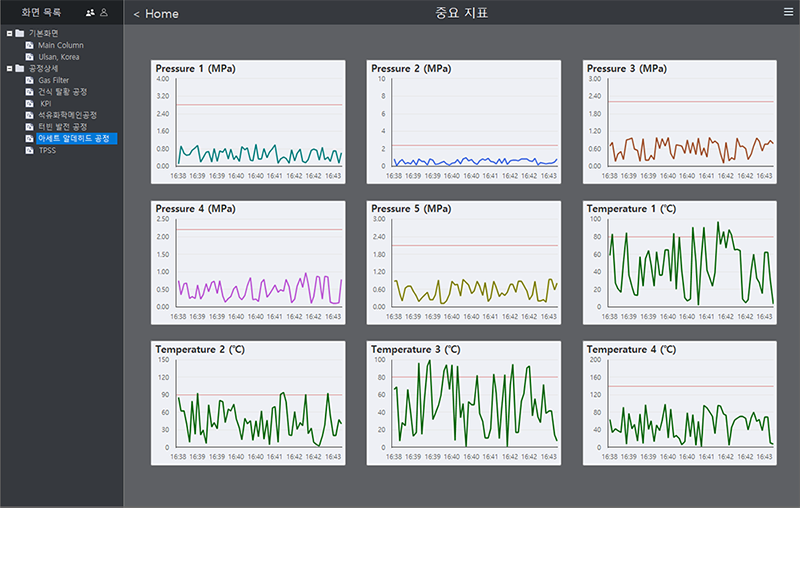Click page icon beside Main Column
The height and width of the screenshot is (580, 800).
30,45
